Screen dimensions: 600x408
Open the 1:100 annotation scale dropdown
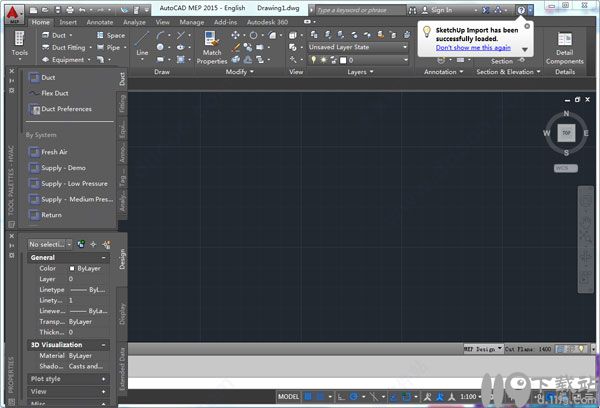click(x=471, y=397)
